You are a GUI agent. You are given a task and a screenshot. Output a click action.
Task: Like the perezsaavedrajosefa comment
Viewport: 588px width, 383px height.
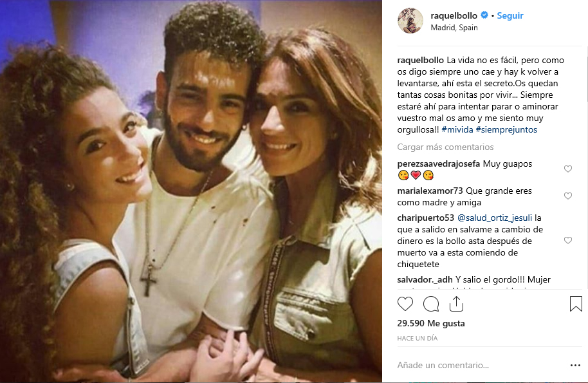point(568,169)
